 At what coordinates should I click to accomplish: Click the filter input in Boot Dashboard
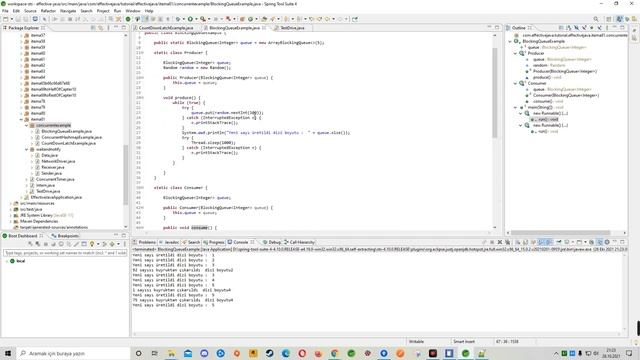[65, 253]
